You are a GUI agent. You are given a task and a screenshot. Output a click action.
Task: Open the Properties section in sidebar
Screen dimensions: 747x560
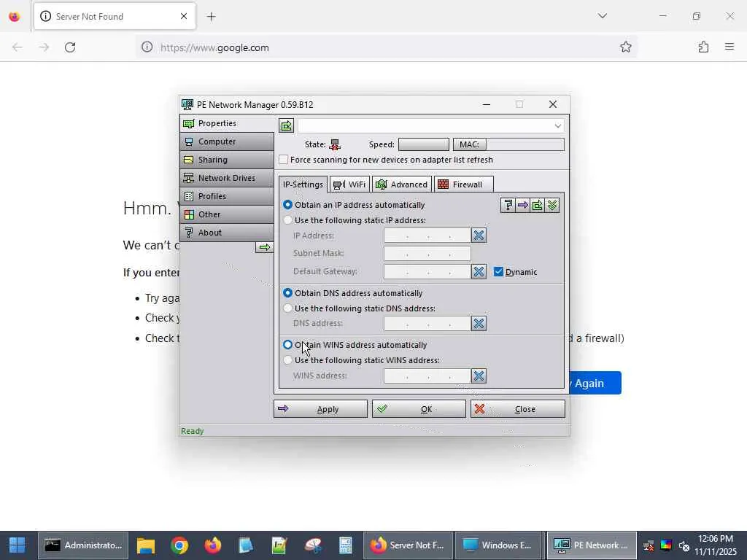[227, 123]
